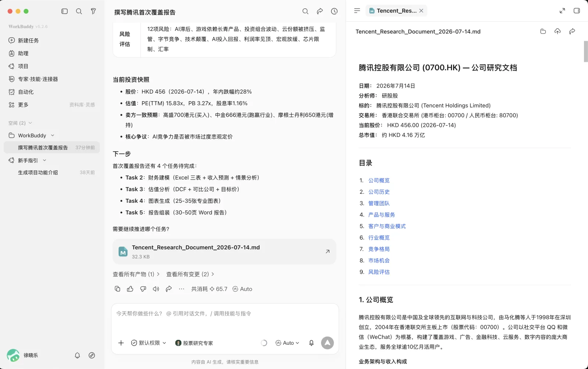The height and width of the screenshot is (369, 588).
Task: Upload the document via cloud icon
Action: click(x=557, y=31)
